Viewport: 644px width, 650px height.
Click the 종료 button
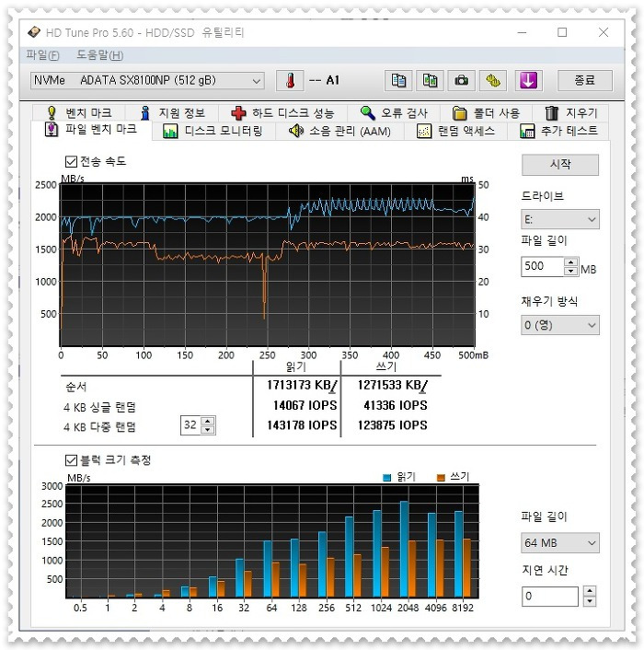tap(585, 80)
